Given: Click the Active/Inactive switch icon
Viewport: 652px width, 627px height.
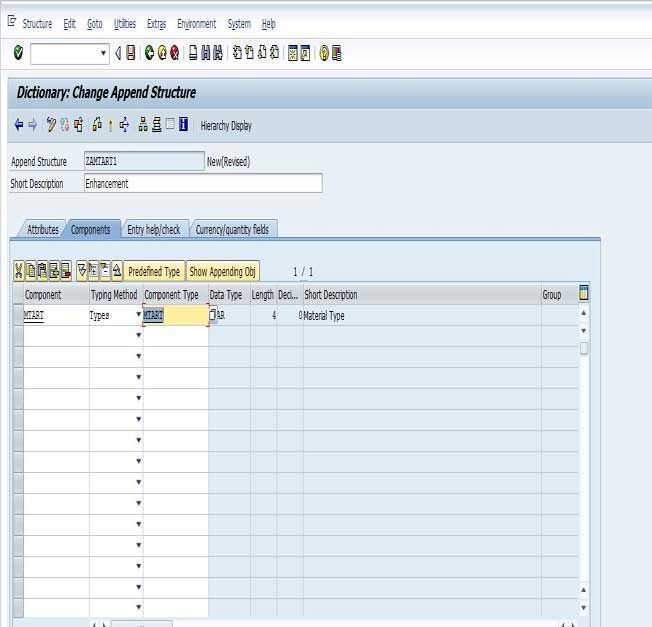Looking at the screenshot, I should pyautogui.click(x=65, y=124).
